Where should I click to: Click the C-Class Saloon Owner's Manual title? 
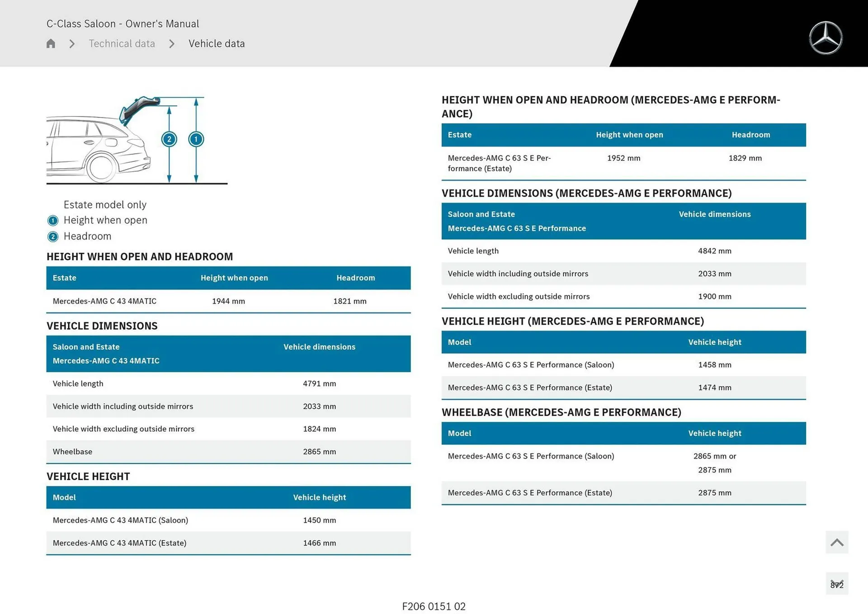pos(123,24)
